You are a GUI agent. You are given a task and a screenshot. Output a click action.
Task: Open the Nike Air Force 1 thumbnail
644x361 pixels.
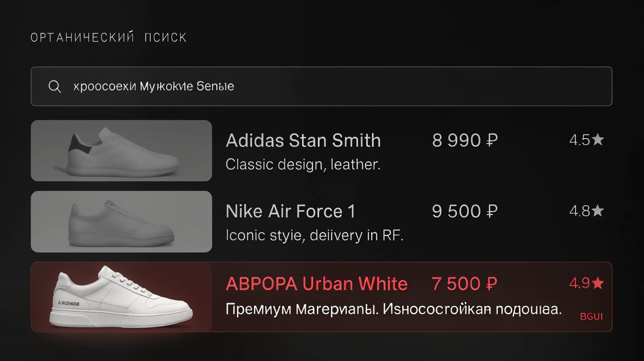tap(121, 222)
